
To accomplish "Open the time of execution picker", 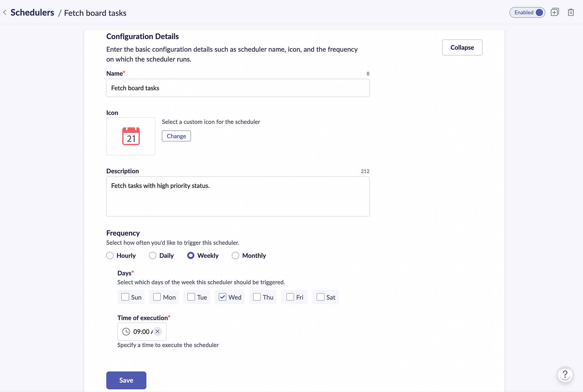I will (x=141, y=332).
